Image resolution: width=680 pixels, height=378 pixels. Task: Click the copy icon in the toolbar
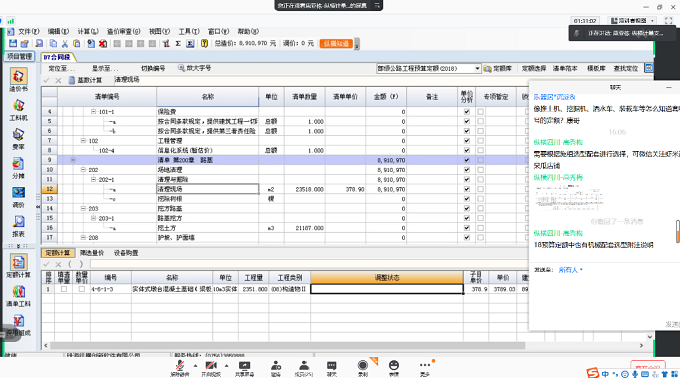tap(53, 43)
